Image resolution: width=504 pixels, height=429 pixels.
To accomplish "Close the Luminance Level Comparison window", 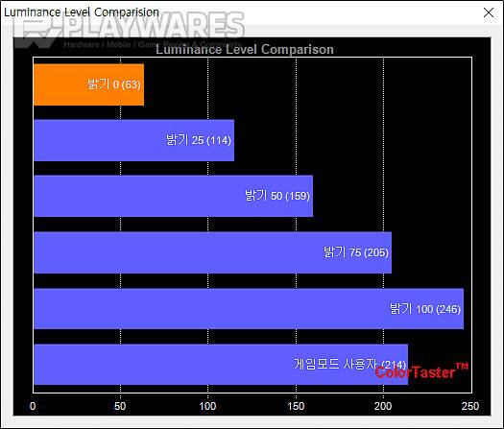I will coord(489,12).
